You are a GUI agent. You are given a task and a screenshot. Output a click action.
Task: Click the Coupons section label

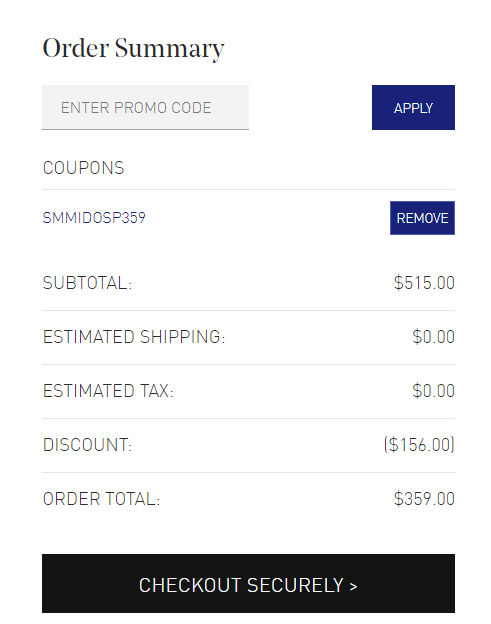(84, 168)
